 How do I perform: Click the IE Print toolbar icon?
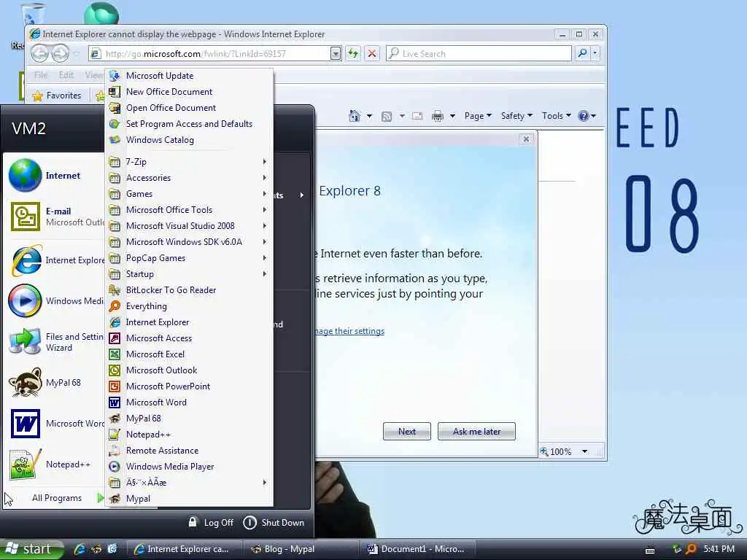[x=438, y=116]
